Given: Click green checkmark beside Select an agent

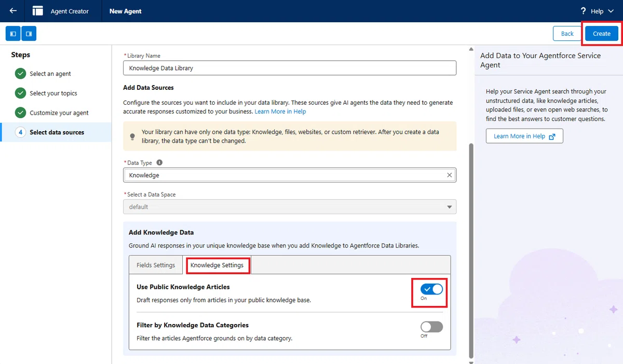Looking at the screenshot, I should 20,74.
